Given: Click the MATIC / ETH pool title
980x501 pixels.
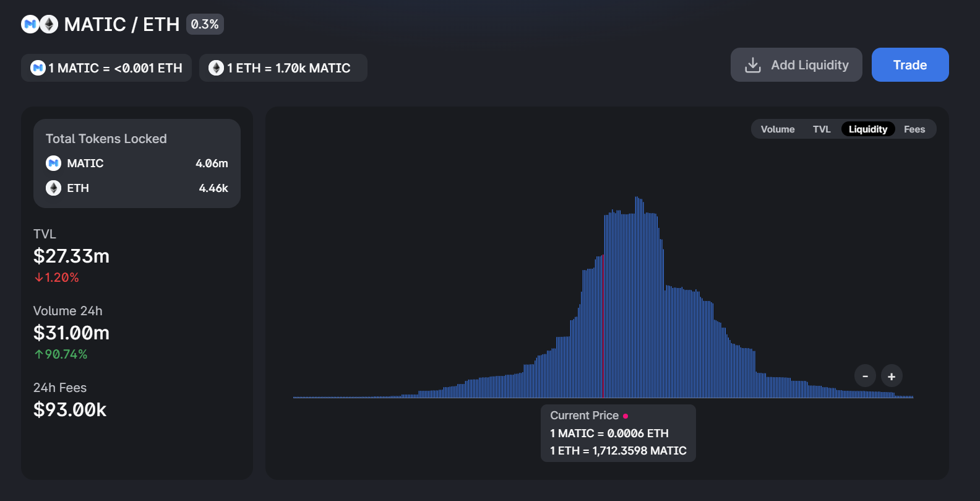Looking at the screenshot, I should click(122, 24).
